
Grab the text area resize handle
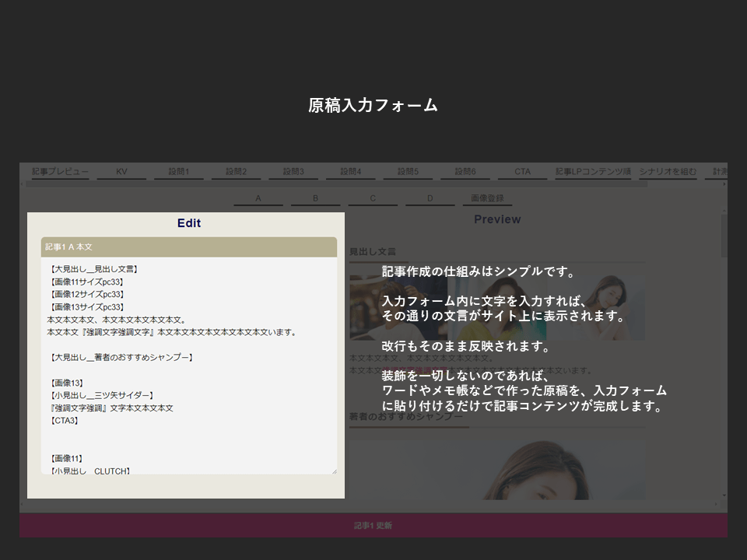[334, 471]
